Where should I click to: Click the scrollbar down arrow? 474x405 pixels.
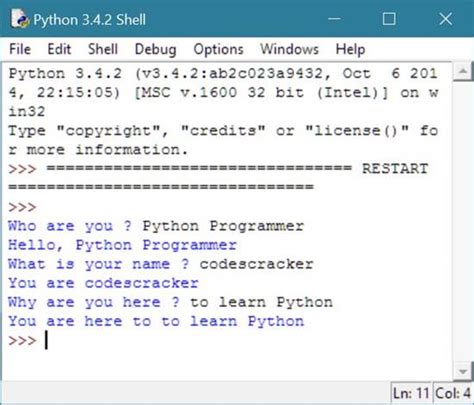pyautogui.click(x=463, y=371)
